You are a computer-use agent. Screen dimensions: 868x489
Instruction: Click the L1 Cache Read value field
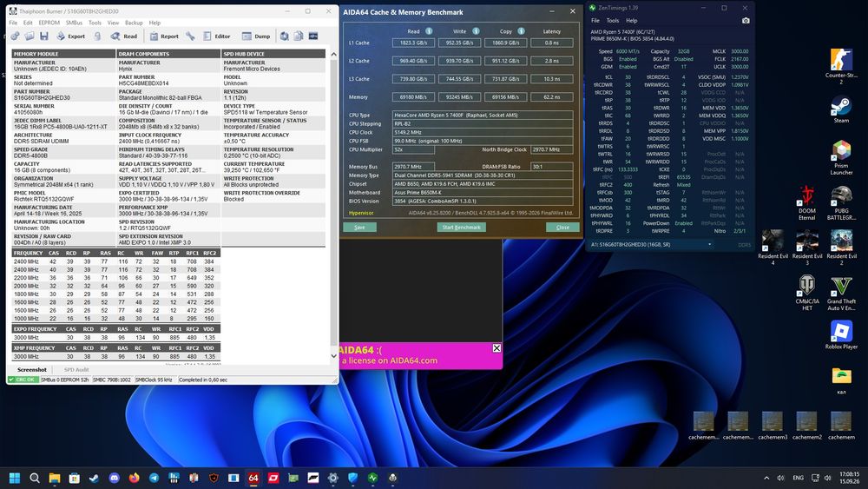(413, 43)
